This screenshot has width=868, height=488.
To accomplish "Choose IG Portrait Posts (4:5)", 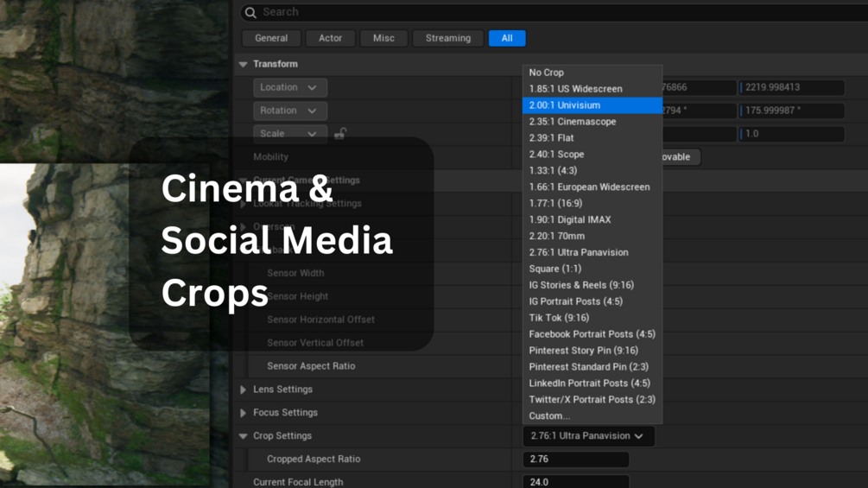I will (x=592, y=301).
